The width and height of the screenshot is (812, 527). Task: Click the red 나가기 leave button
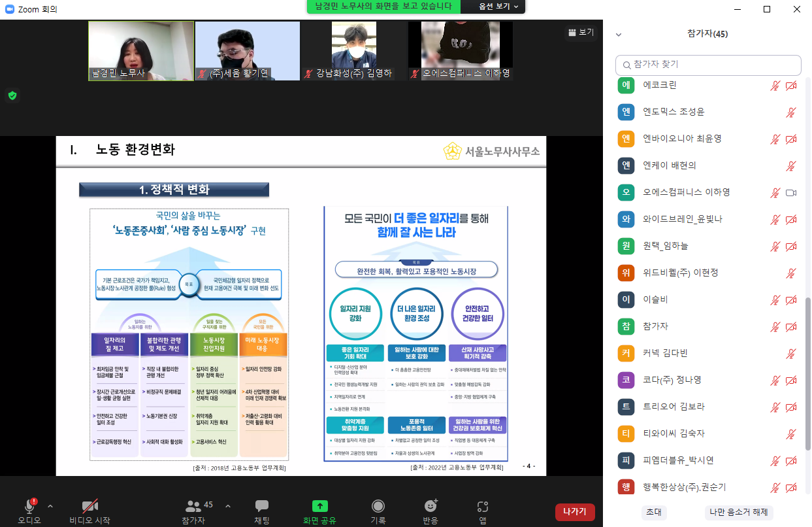pyautogui.click(x=575, y=511)
